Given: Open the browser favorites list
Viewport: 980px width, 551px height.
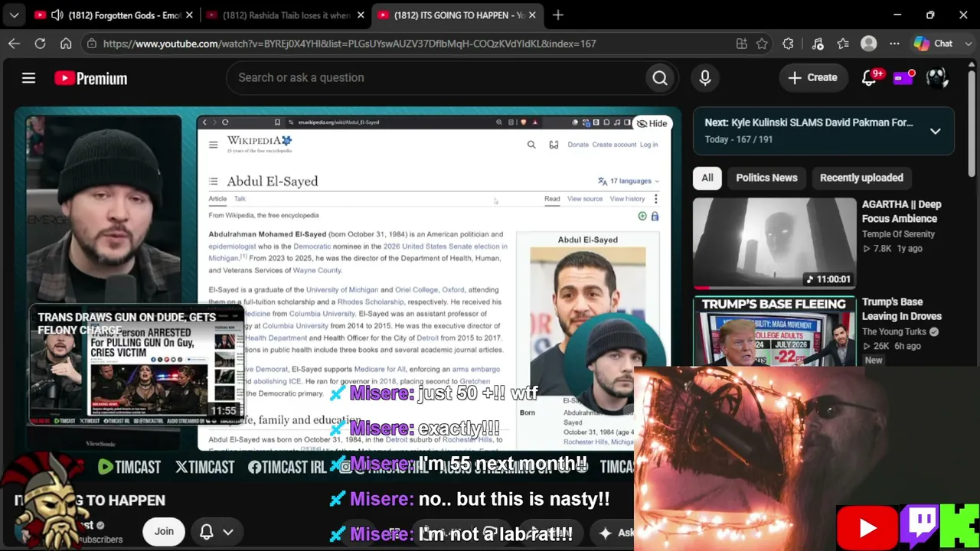Looking at the screenshot, I should [843, 44].
